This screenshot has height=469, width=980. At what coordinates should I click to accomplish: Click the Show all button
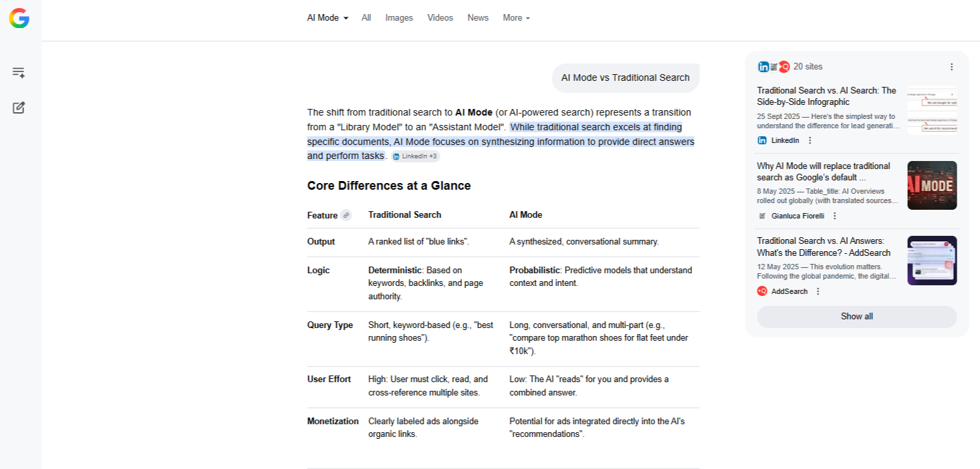(x=856, y=317)
